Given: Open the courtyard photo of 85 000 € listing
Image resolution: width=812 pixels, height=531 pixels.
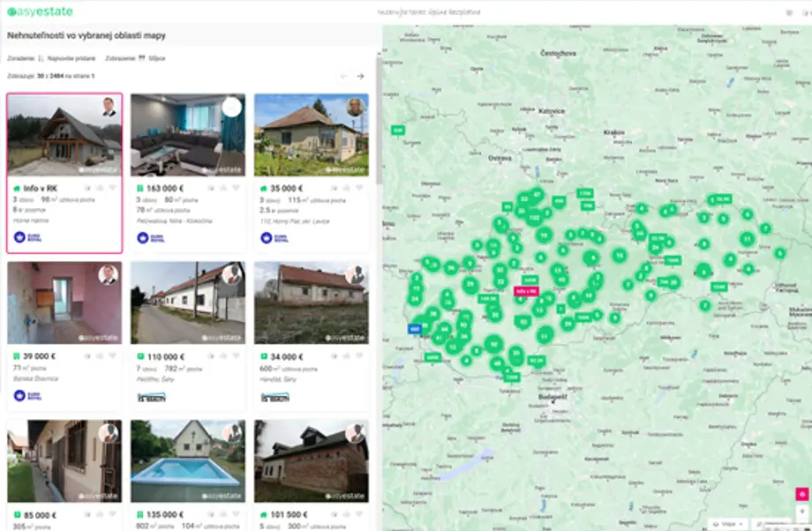Looking at the screenshot, I should point(64,460).
